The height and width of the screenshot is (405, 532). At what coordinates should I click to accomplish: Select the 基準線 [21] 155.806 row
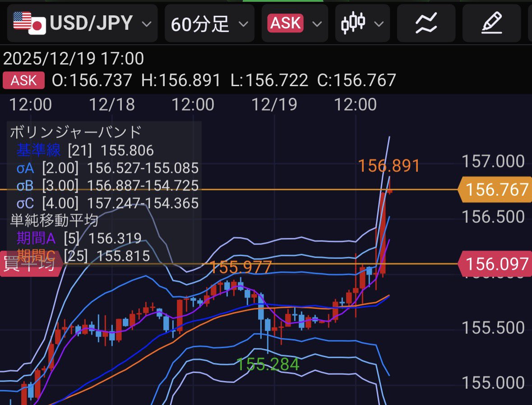[x=85, y=150]
